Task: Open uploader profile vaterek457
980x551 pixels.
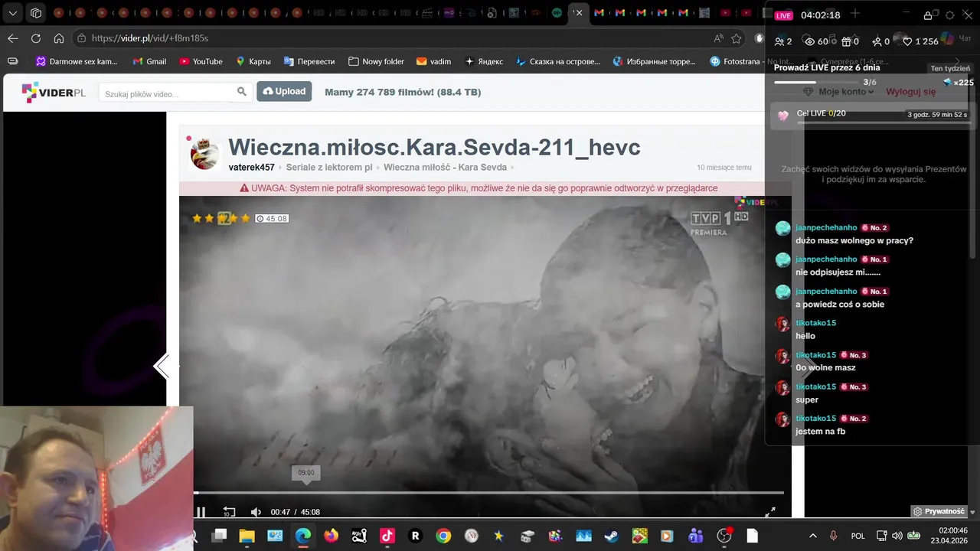Action: [251, 168]
